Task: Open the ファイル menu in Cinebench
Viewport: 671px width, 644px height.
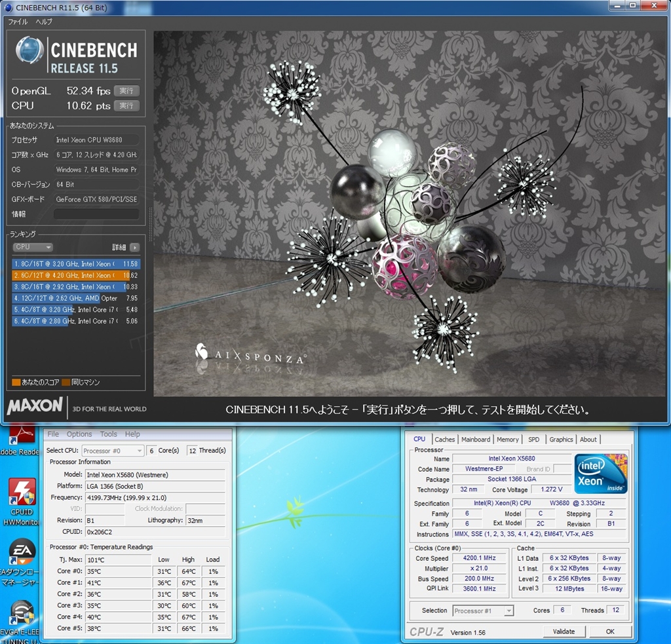Action: coord(18,22)
